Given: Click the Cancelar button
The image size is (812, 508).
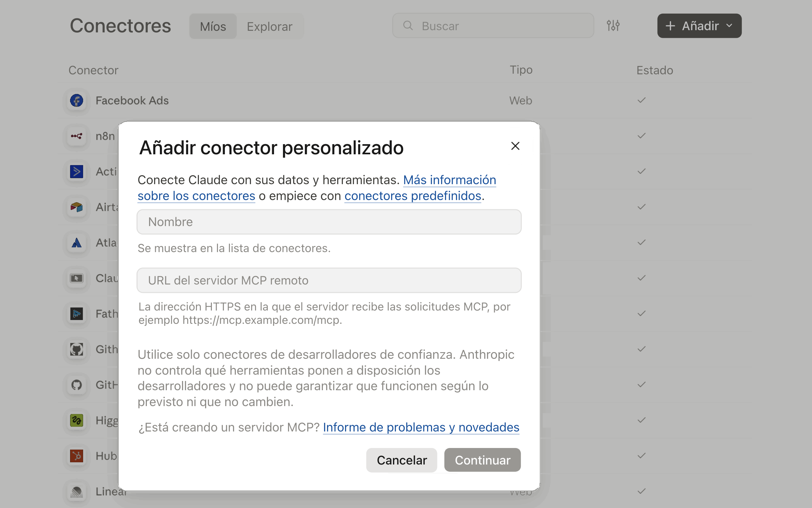Looking at the screenshot, I should pyautogui.click(x=402, y=460).
